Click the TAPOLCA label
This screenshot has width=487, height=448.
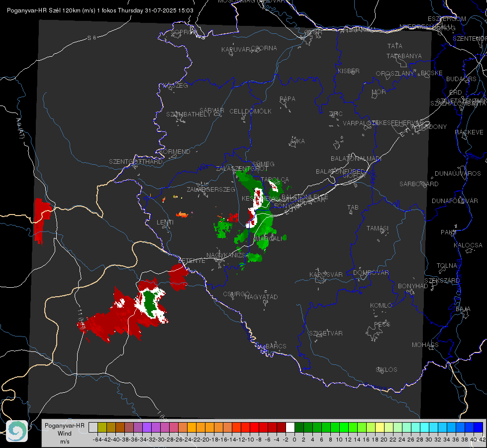[275, 180]
